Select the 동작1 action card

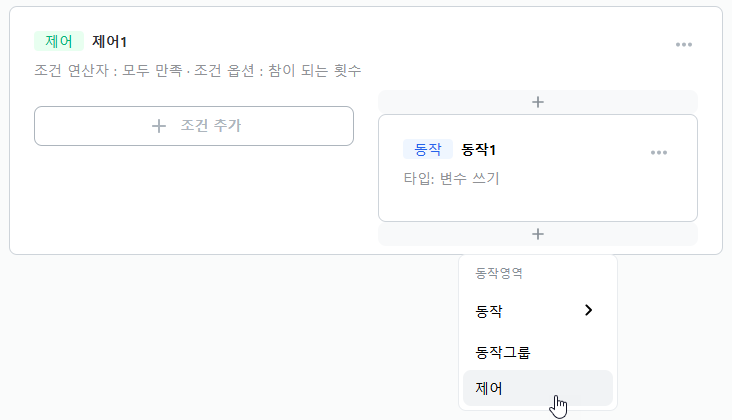(x=538, y=168)
